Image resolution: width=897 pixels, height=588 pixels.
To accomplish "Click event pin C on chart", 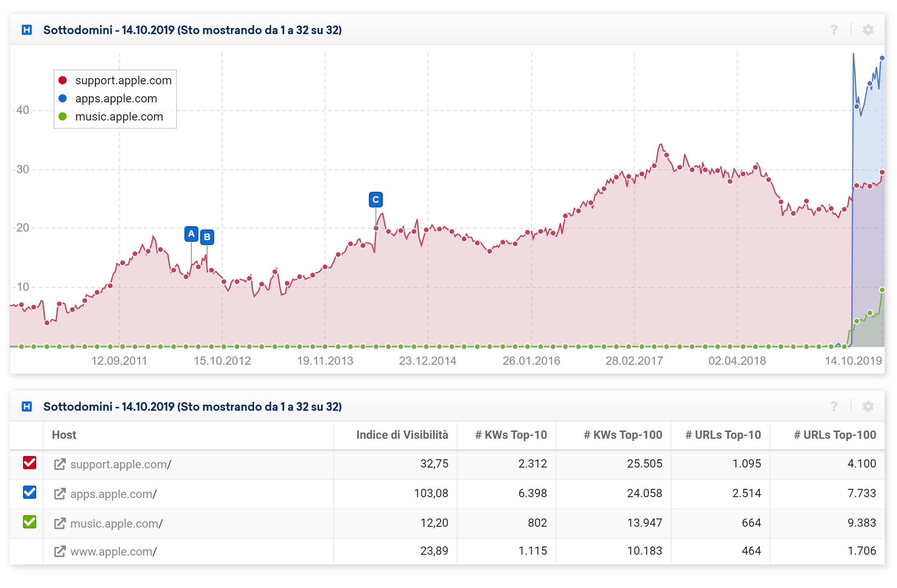I will coord(376,199).
